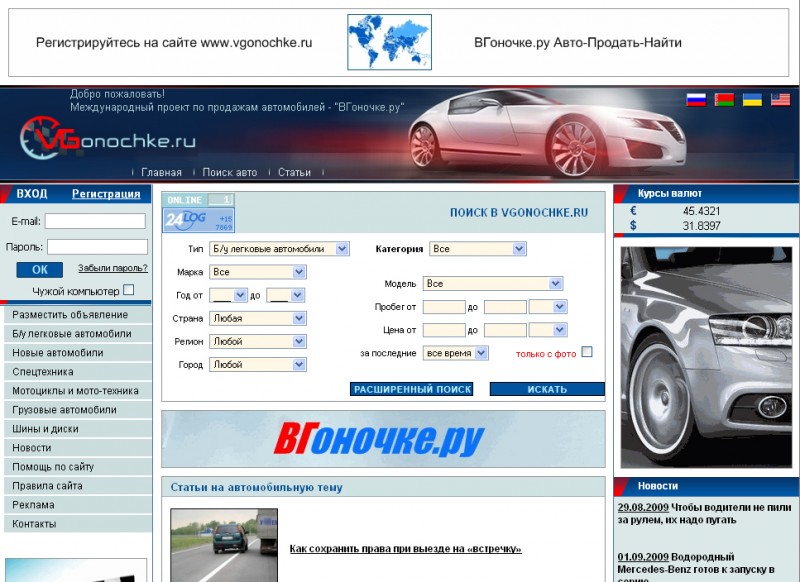The image size is (800, 582).
Task: Click the dollar rate 31.8397
Action: pos(702,226)
